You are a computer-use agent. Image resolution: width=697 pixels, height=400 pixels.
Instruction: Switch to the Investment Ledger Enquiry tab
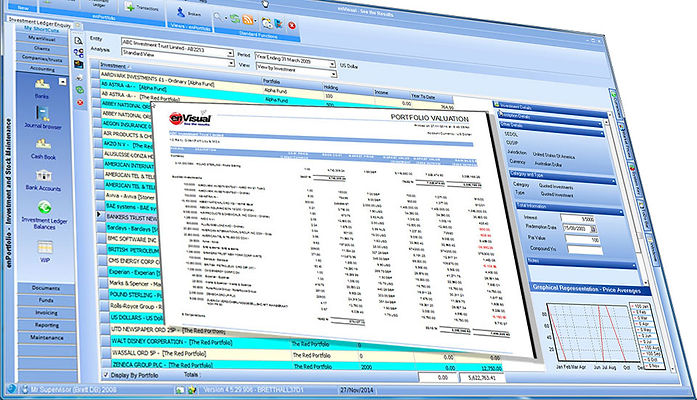point(40,22)
